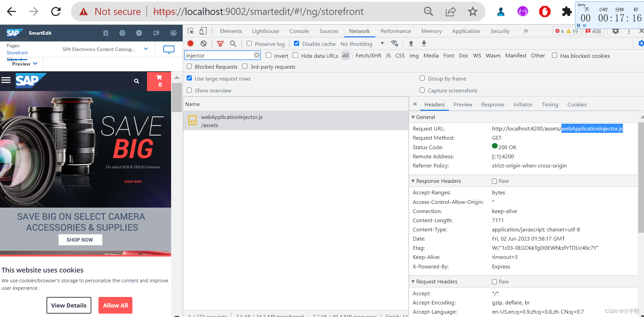Viewport: 644px width, 317px height.
Task: Click View Details for cookies
Action: pos(69,305)
